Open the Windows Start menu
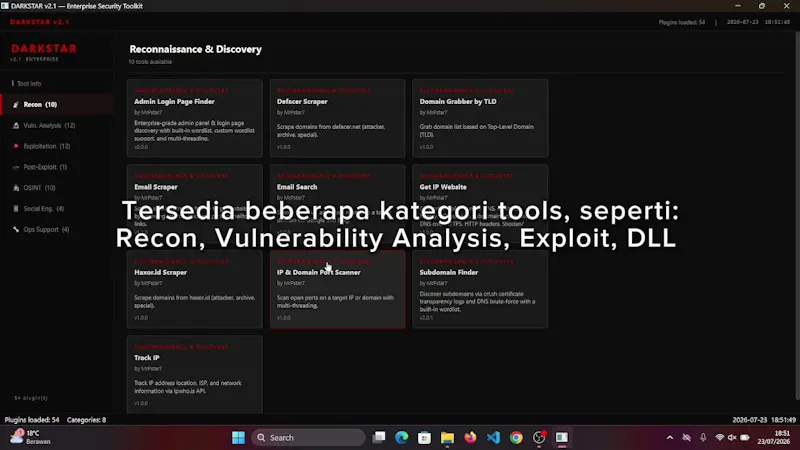The height and width of the screenshot is (450, 800). tap(238, 438)
